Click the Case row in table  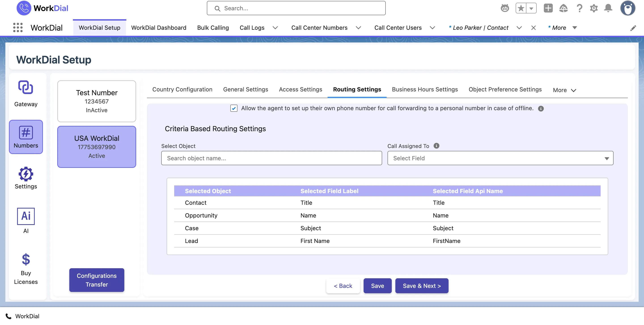[x=387, y=228]
